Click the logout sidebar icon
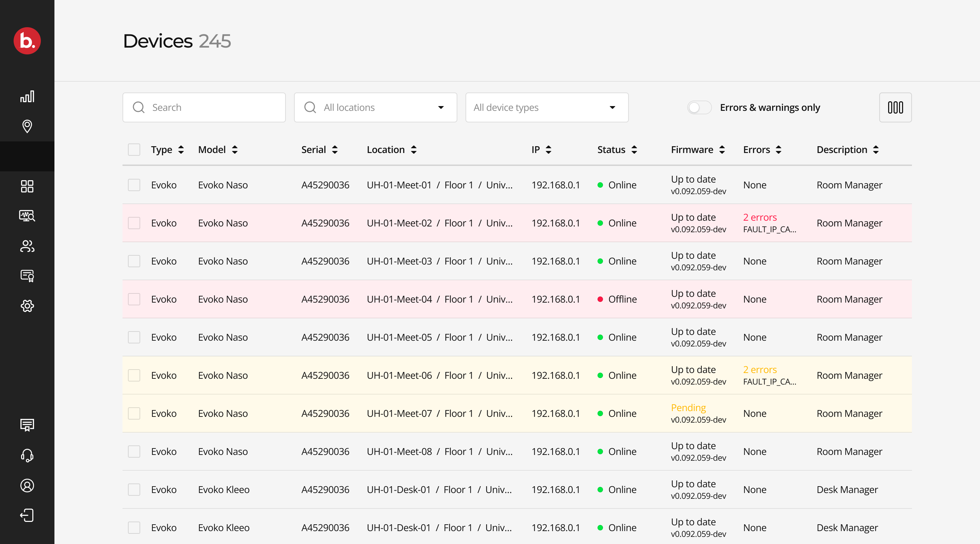The width and height of the screenshot is (980, 544). 27,515
